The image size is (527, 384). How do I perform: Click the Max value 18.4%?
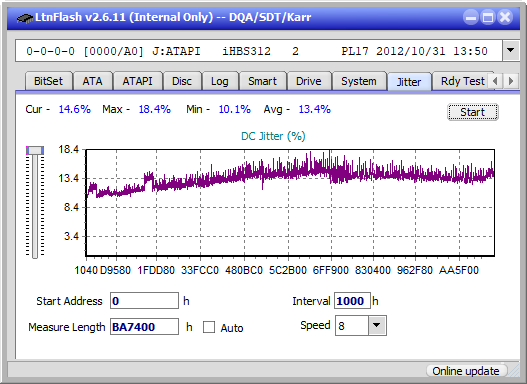[155, 110]
